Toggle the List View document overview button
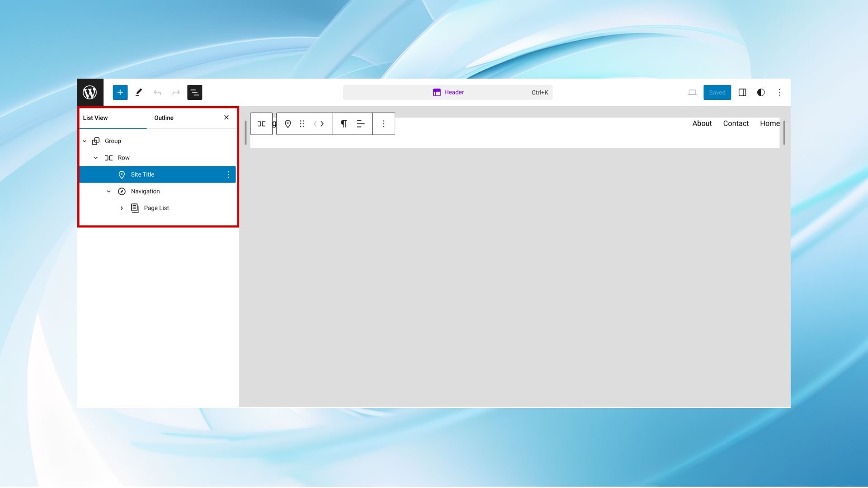This screenshot has width=868, height=488. [194, 92]
